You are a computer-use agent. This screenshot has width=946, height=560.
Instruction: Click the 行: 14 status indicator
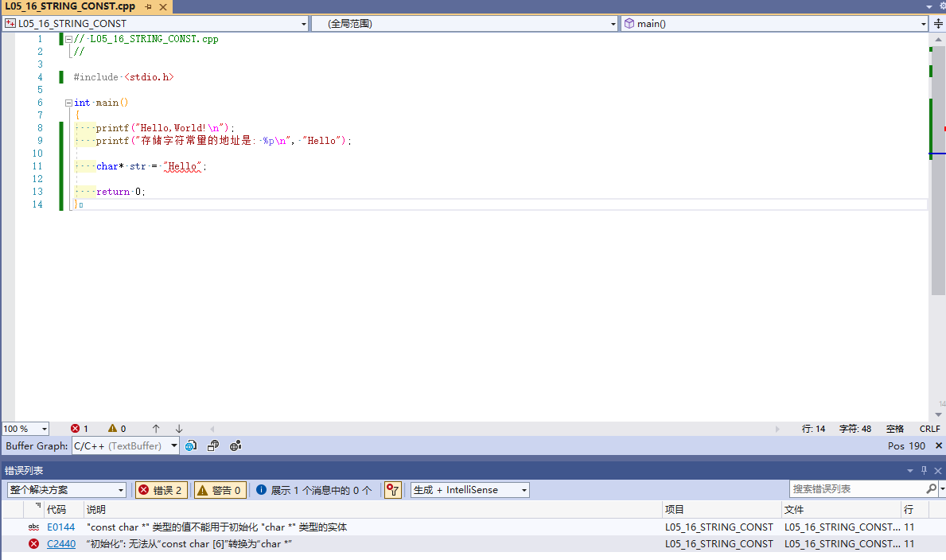coord(813,429)
